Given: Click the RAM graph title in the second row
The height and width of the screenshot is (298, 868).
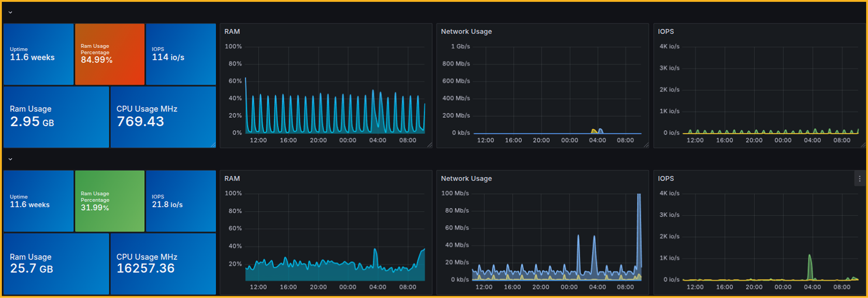Looking at the screenshot, I should (x=232, y=179).
